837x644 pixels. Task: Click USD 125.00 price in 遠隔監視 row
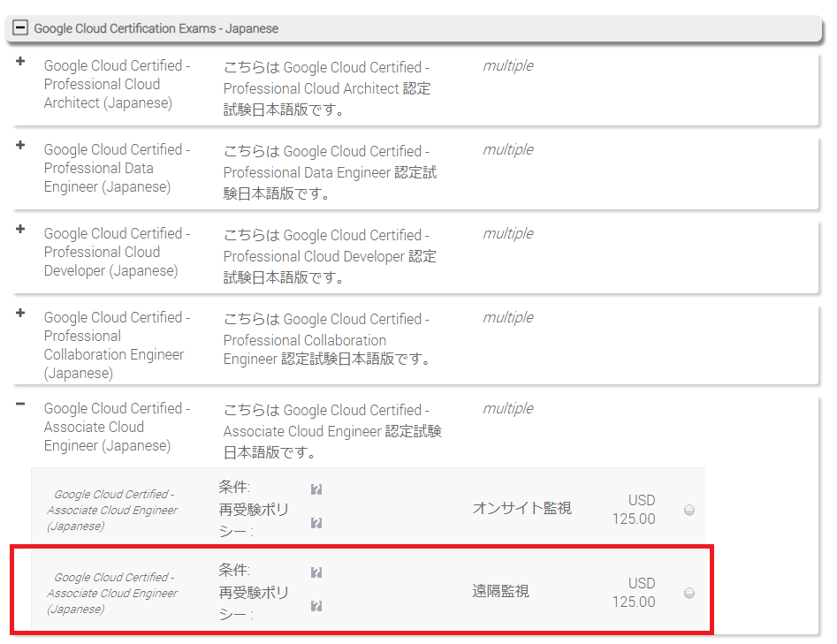coord(634,593)
